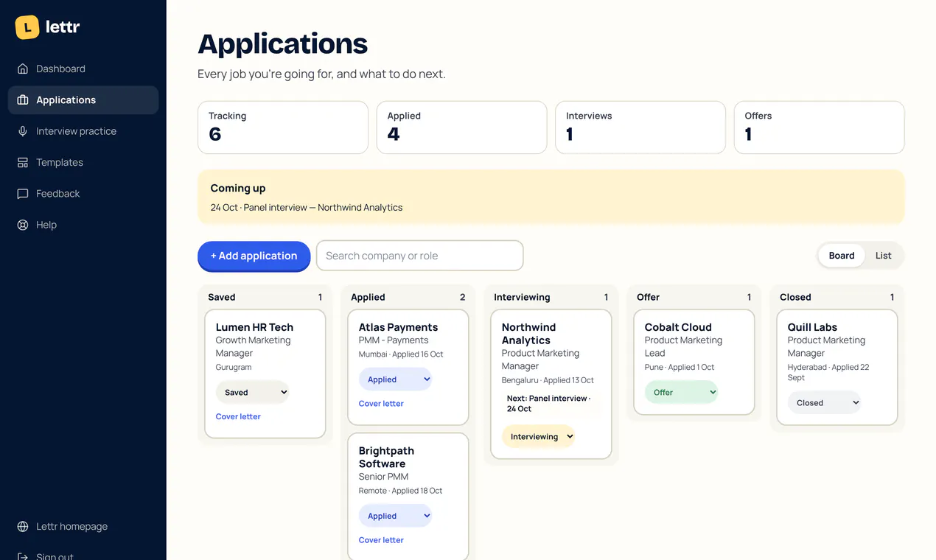Click the Brightpath Software card title
The image size is (936, 560).
click(386, 457)
